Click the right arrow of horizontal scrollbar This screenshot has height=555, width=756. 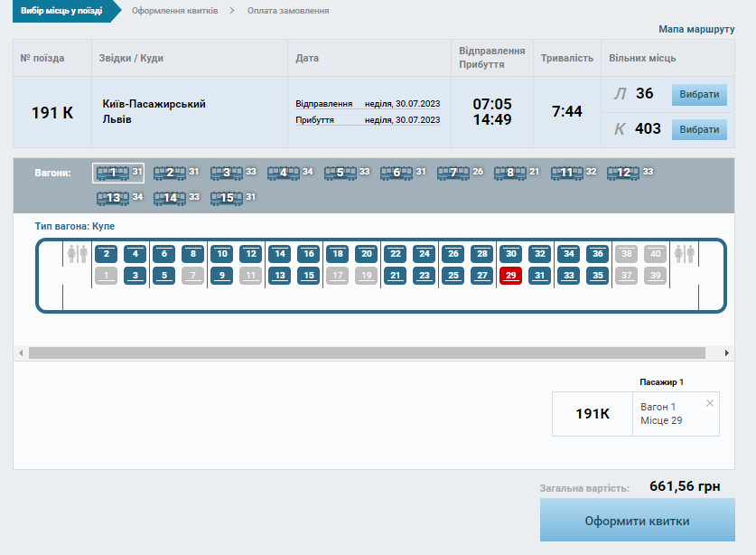coord(727,353)
